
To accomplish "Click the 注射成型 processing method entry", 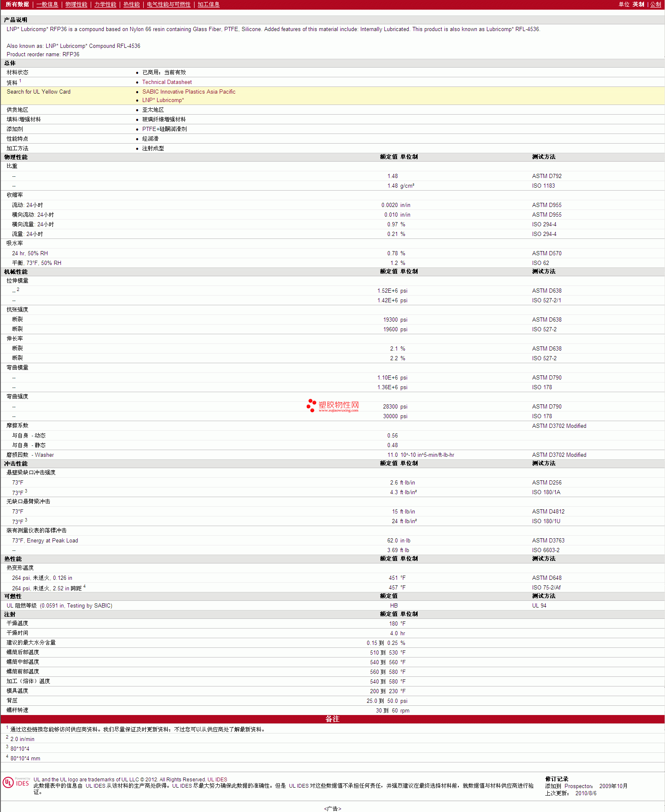I will 153,149.
